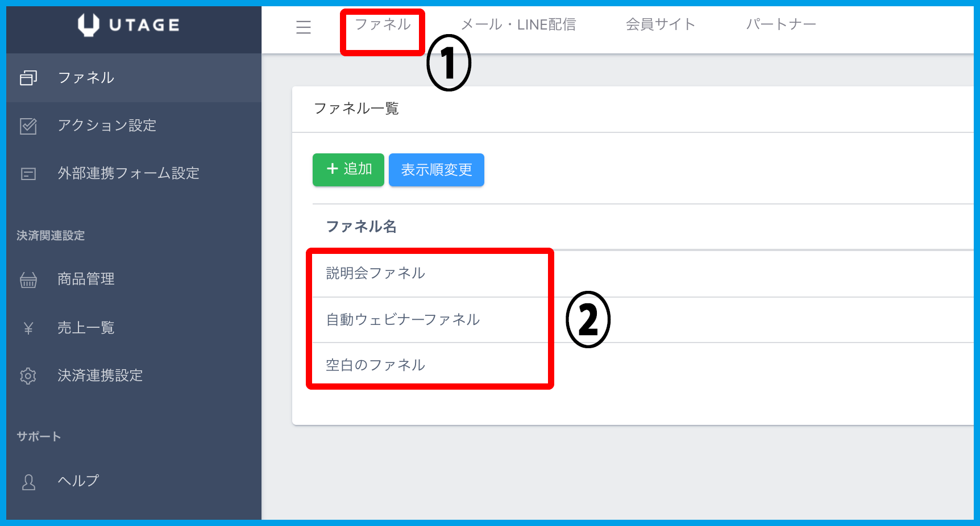
Task: Select 空白のファネル in funnel list
Action: click(375, 365)
